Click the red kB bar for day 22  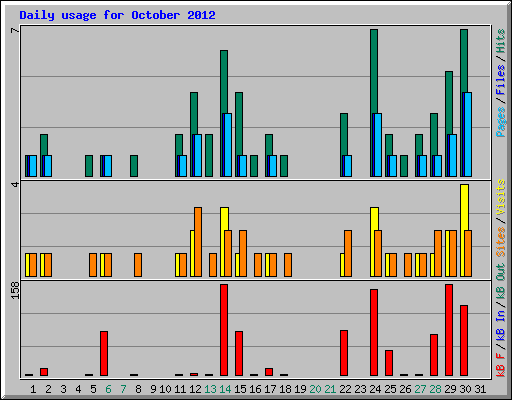tap(344, 353)
